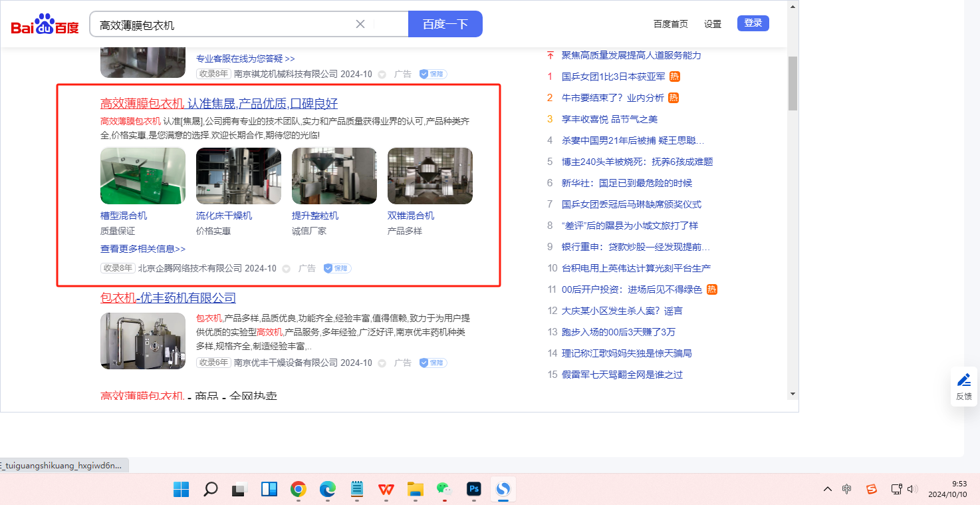The height and width of the screenshot is (505, 980).
Task: Open Photoshop from the taskbar
Action: click(x=474, y=490)
